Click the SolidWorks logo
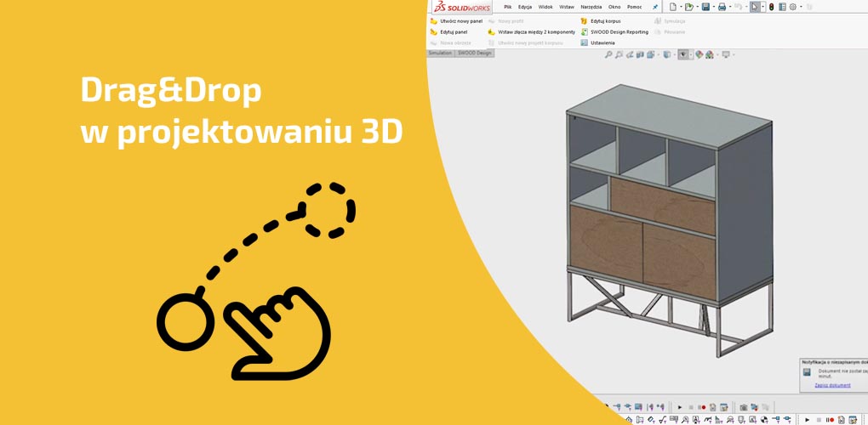The width and height of the screenshot is (868, 425). click(x=462, y=7)
